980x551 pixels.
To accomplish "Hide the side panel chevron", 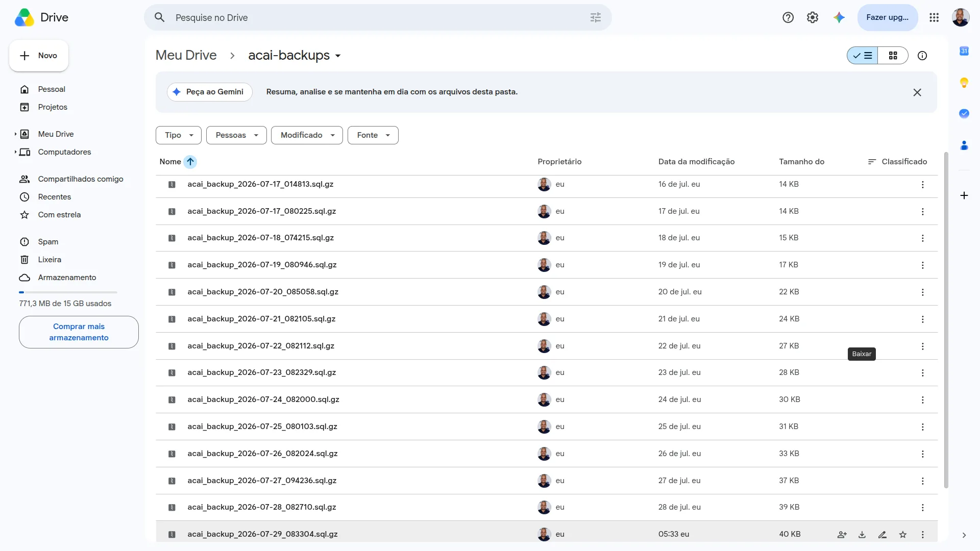I will click(964, 535).
